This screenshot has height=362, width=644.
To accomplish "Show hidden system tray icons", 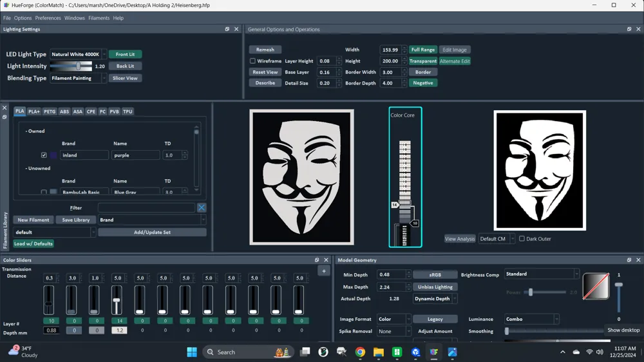I will [563, 352].
